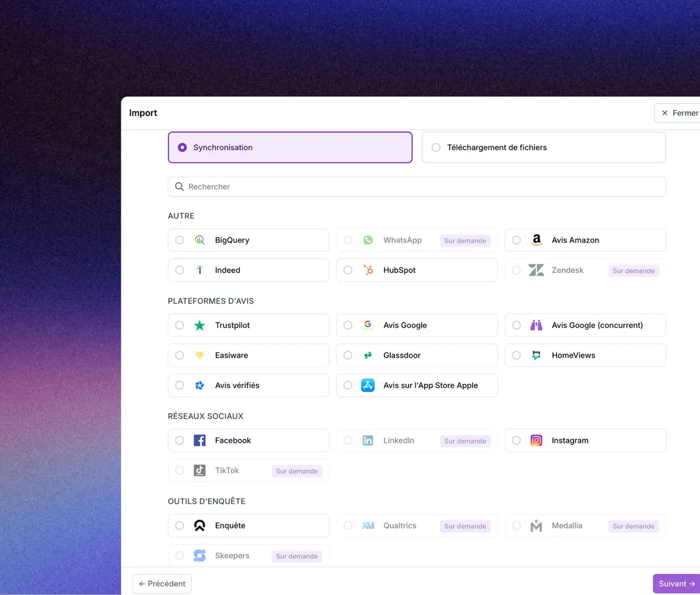Click the Trustpilot green star icon
The height and width of the screenshot is (595, 700).
pyautogui.click(x=199, y=325)
